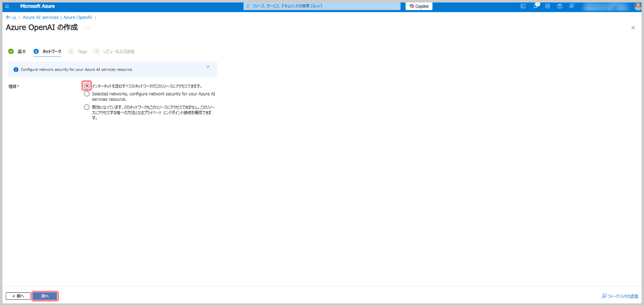
Task: Click the blue info icon in banner
Action: pos(16,69)
